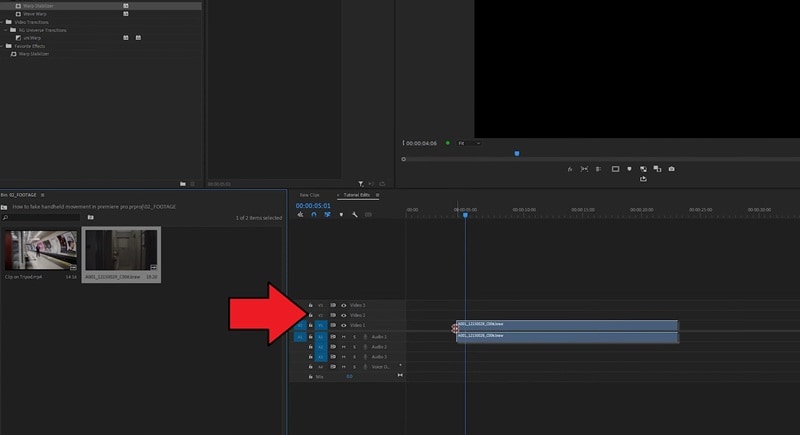This screenshot has height=435, width=800.
Task: Move the program monitor playhead marker
Action: coord(517,153)
